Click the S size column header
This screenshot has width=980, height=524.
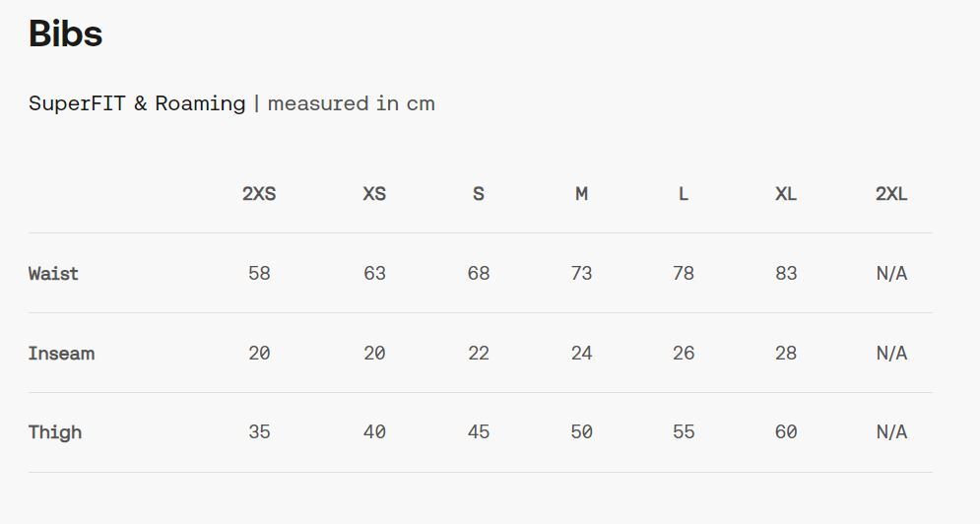click(479, 194)
